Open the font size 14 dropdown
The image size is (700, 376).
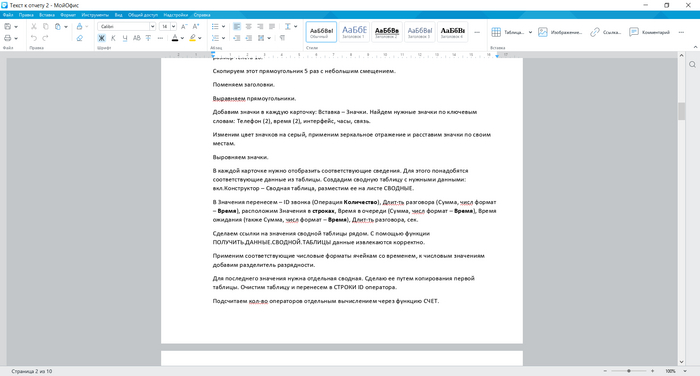tap(173, 27)
